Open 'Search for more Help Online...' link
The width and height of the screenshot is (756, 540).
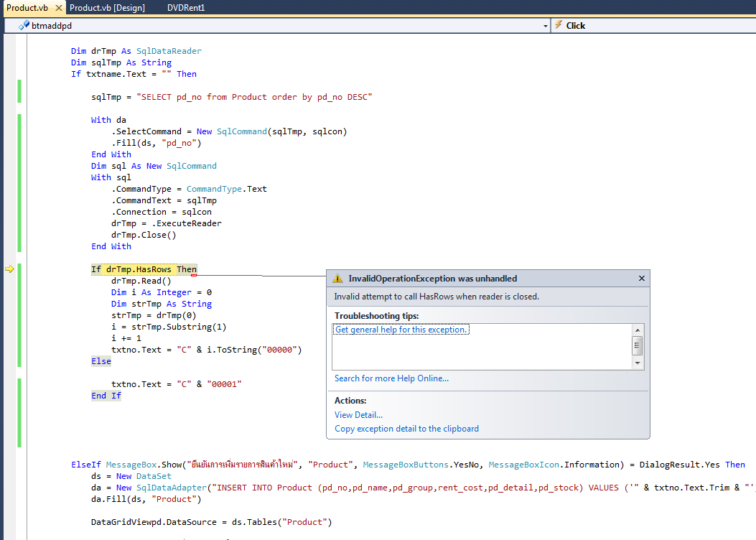click(391, 378)
